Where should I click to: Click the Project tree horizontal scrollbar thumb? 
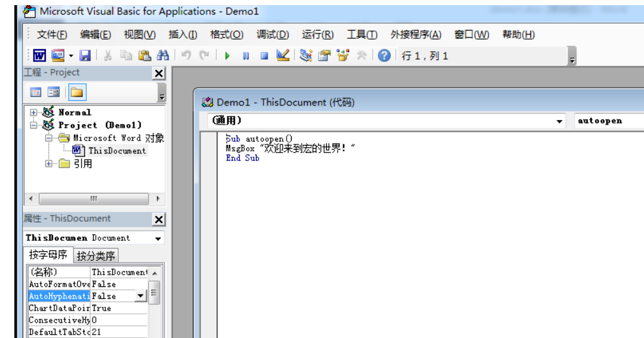pos(94,199)
